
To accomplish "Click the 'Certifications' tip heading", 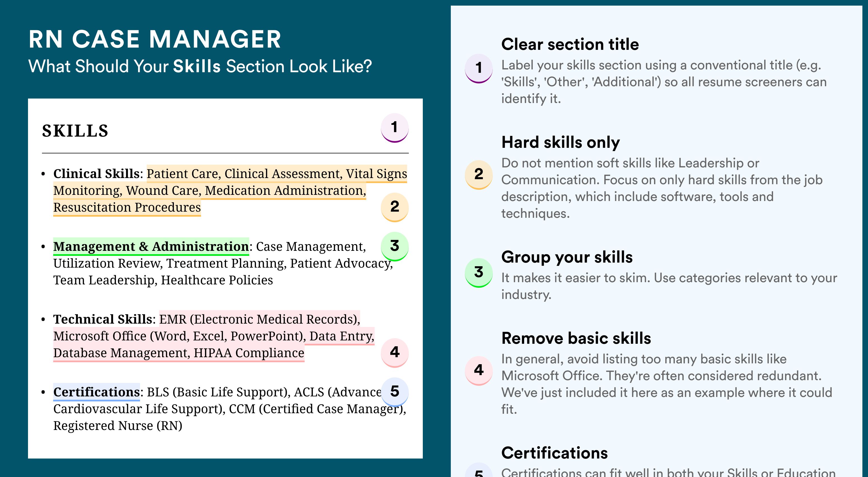I will 554,453.
